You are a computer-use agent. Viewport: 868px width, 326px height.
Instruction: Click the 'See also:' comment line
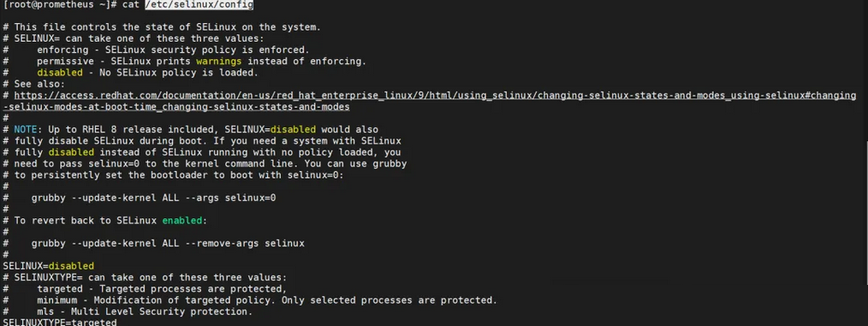point(34,84)
